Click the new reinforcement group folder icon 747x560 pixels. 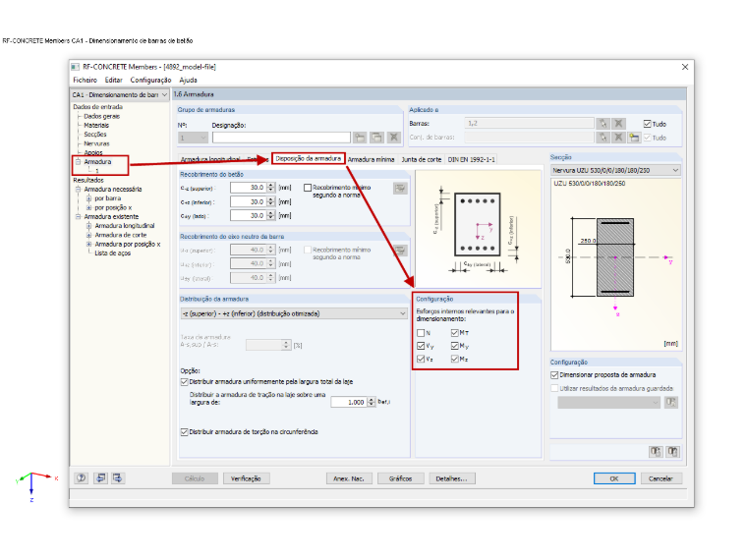pos(360,138)
